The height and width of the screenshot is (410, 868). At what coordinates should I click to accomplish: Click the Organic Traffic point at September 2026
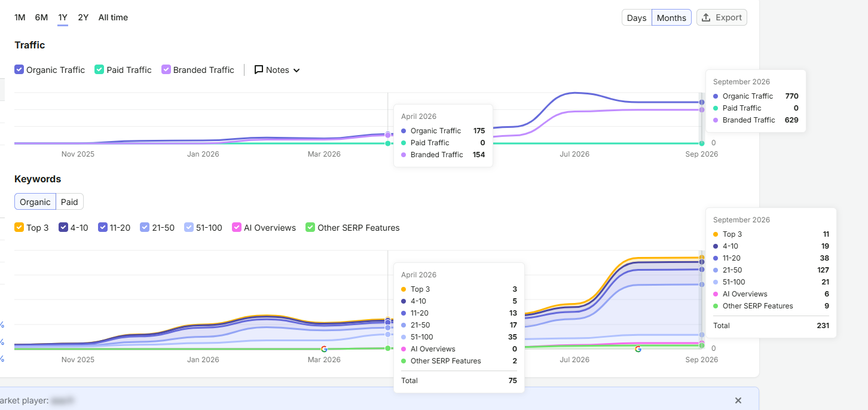coord(702,102)
